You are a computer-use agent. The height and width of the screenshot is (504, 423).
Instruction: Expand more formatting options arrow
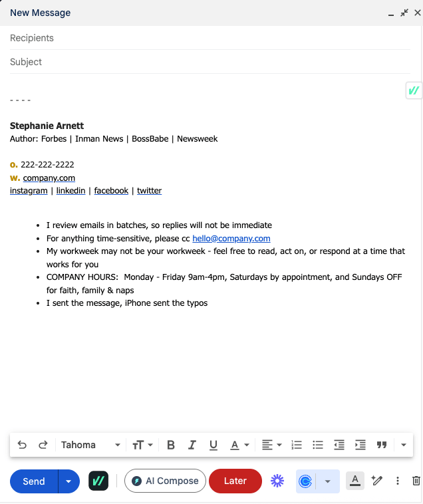[x=403, y=445]
